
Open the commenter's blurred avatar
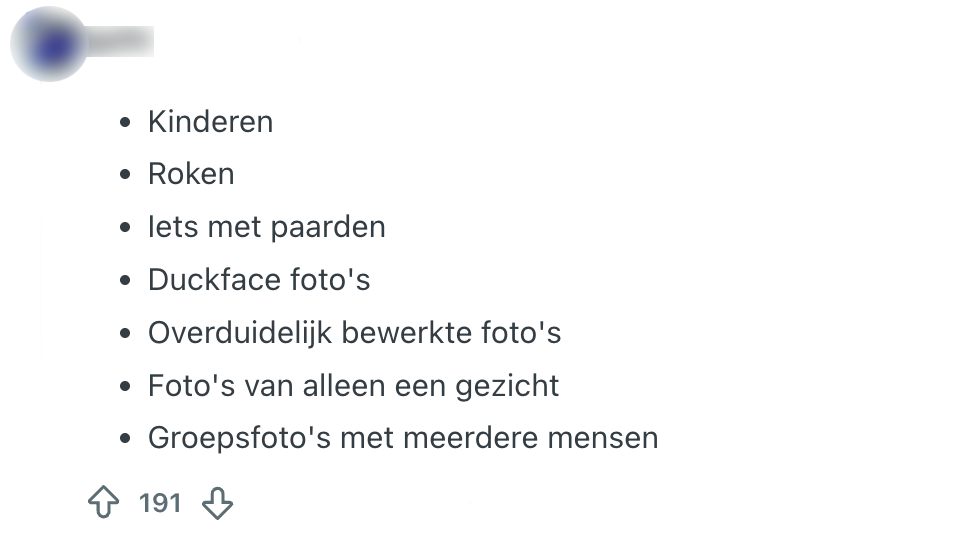tap(48, 45)
